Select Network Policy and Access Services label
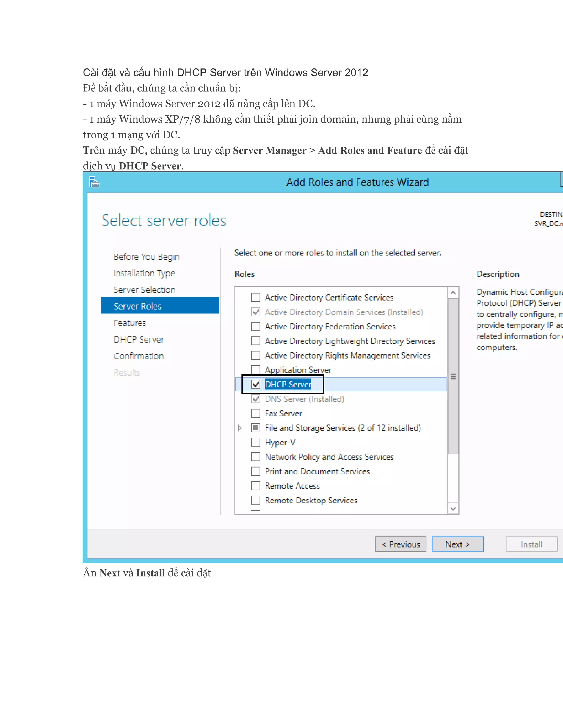Image resolution: width=563 pixels, height=728 pixels. coord(329,457)
